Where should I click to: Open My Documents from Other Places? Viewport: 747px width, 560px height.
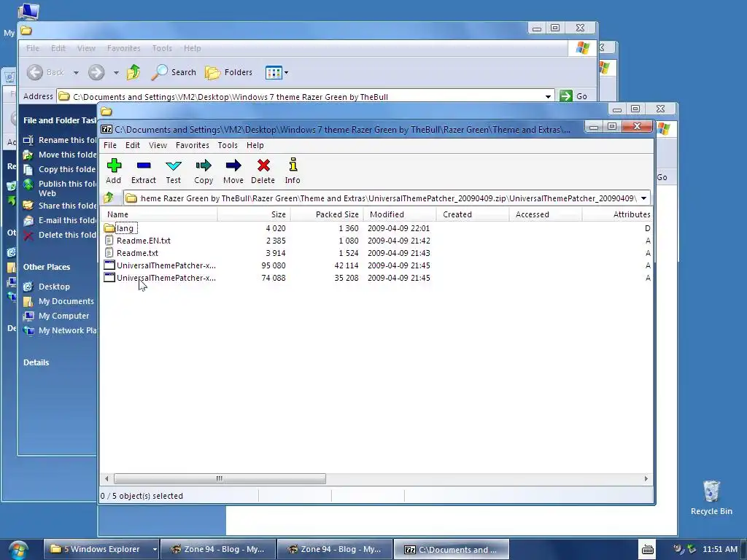[x=58, y=301]
